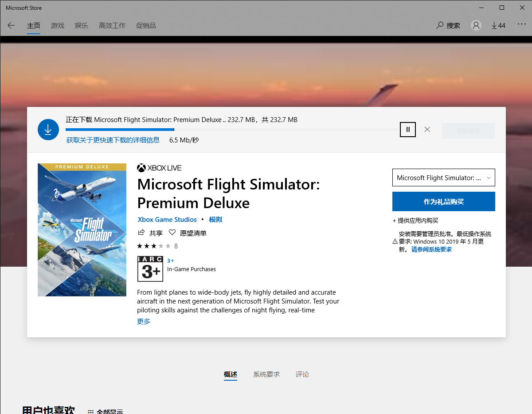Screen dimensions: 532x414
Task: Open the 模拟 simulation category link
Action: (216, 220)
